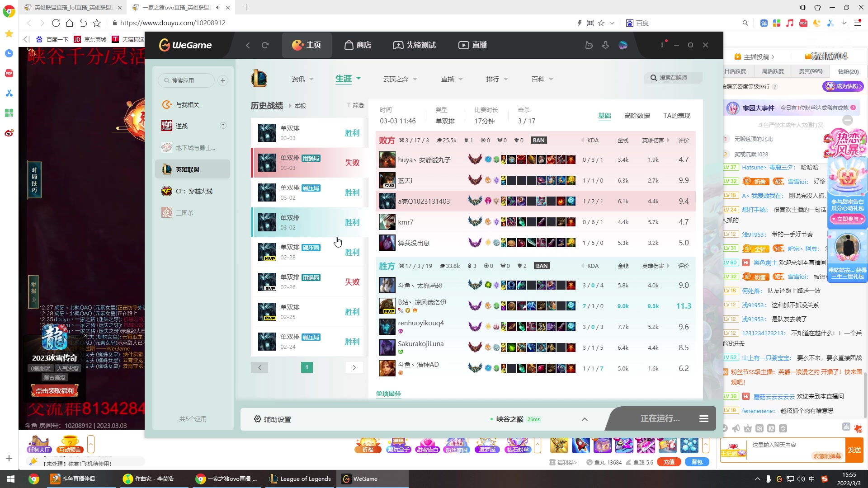Expand the 峡谷之巅 server chevron
The height and width of the screenshot is (488, 868).
[x=585, y=419]
